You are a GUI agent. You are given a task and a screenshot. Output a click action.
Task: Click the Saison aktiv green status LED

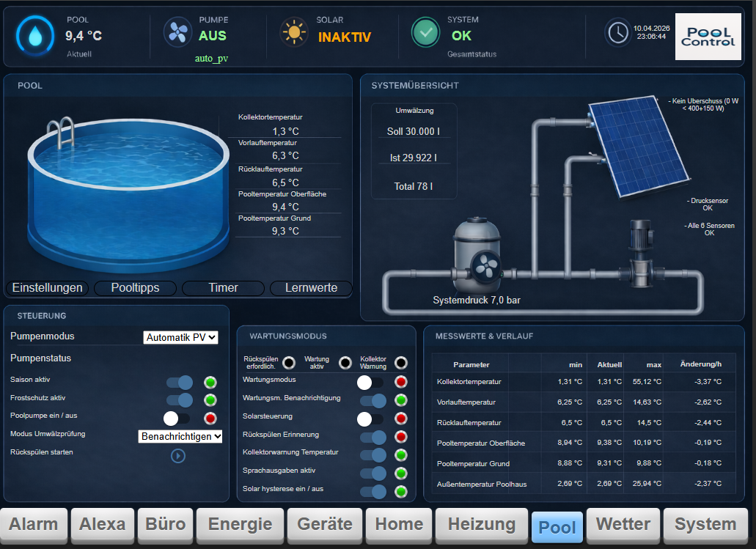pos(210,383)
